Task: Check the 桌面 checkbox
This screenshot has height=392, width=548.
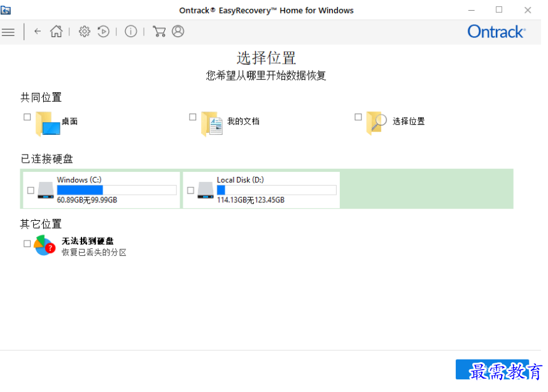Action: click(27, 116)
